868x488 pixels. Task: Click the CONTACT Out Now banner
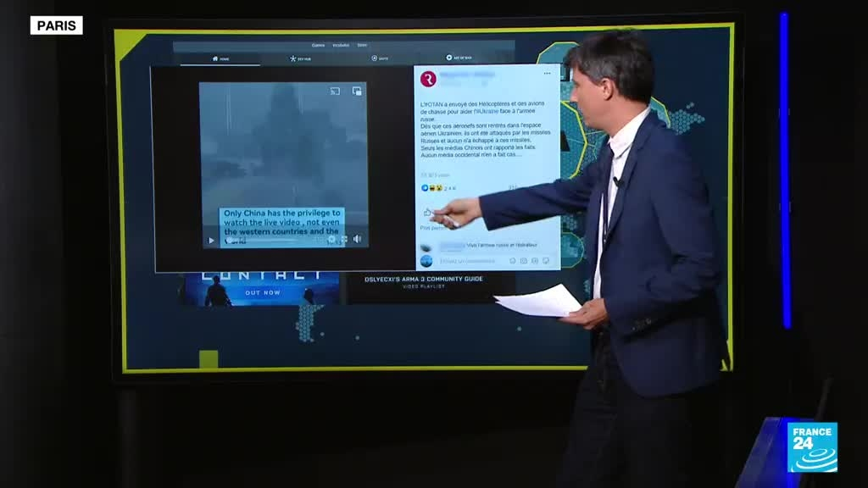[x=263, y=288]
